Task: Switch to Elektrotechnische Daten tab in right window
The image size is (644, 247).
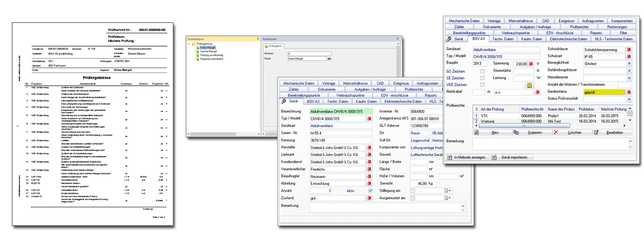Action: pyautogui.click(x=568, y=39)
